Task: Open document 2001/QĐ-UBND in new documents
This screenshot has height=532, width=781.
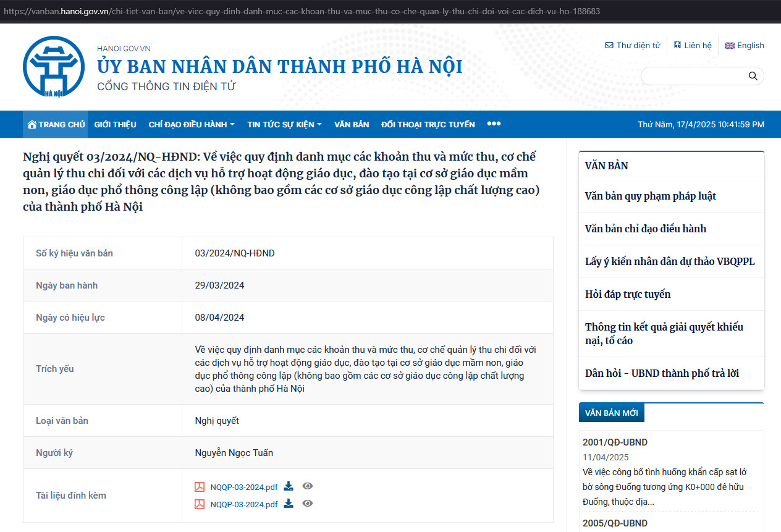Action: [x=615, y=442]
